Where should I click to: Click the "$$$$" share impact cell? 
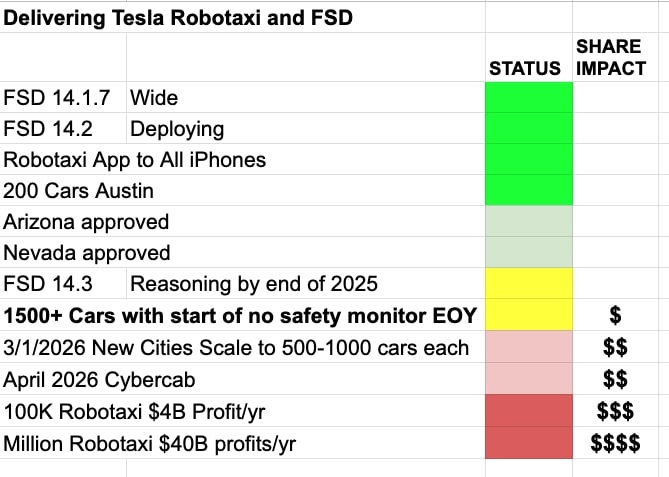click(616, 440)
